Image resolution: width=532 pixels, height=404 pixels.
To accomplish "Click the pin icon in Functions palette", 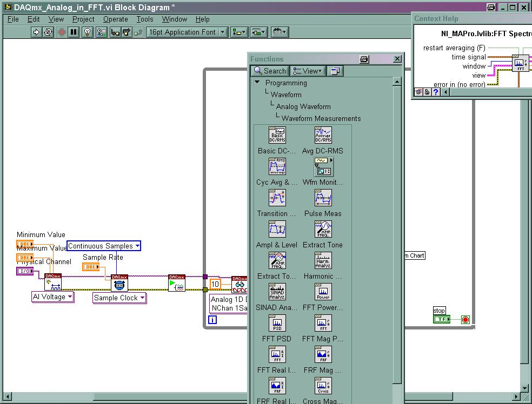I will pos(364,59).
